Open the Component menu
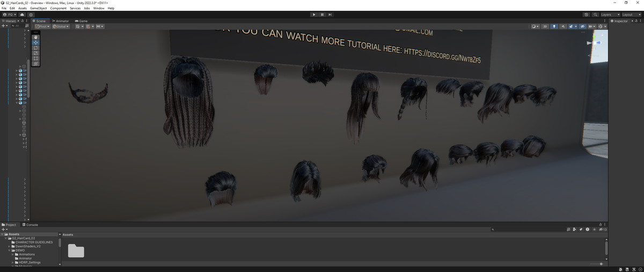Image resolution: width=644 pixels, height=272 pixels. click(58, 9)
